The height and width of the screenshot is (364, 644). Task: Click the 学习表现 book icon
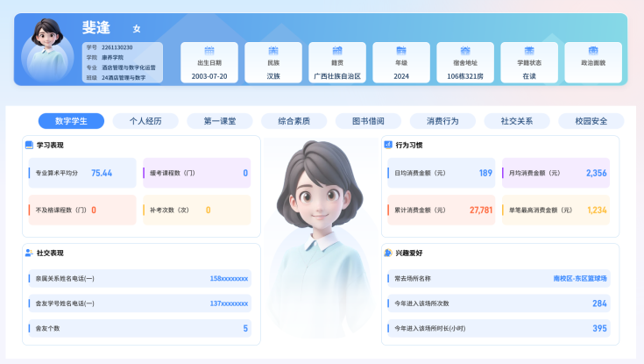[29, 145]
